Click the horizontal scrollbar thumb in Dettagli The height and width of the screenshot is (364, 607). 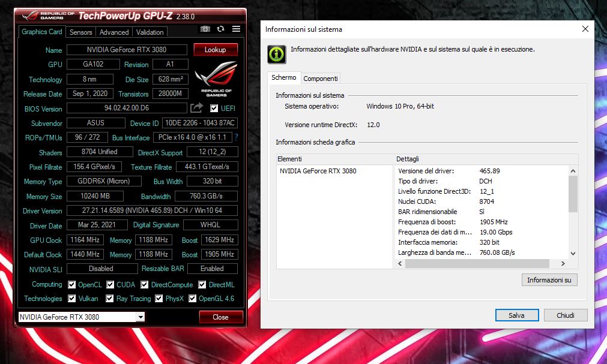tap(477, 263)
